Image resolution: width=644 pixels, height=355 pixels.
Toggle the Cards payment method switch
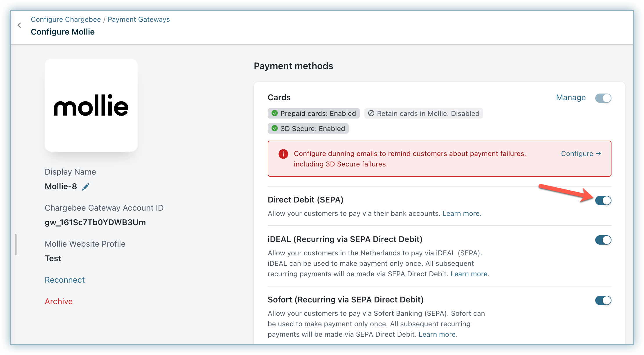603,98
